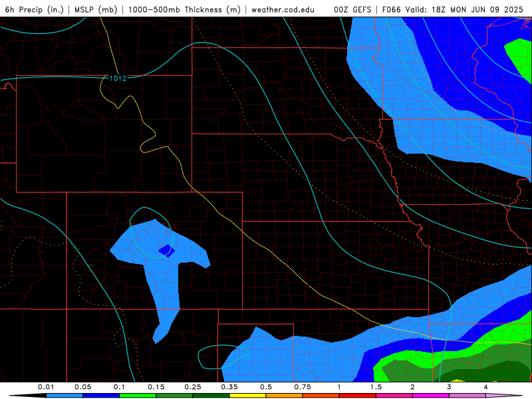Click the 0.1 legend value
This screenshot has height=399, width=532.
coord(120,387)
